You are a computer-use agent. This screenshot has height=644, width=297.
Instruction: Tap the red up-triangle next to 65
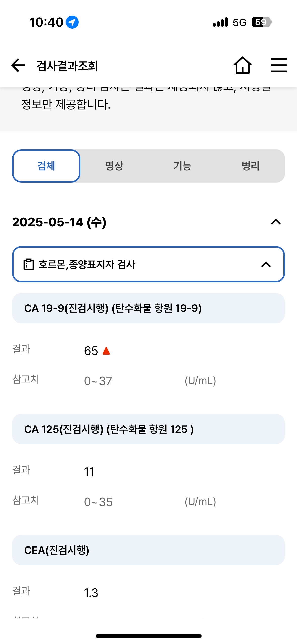tap(106, 351)
